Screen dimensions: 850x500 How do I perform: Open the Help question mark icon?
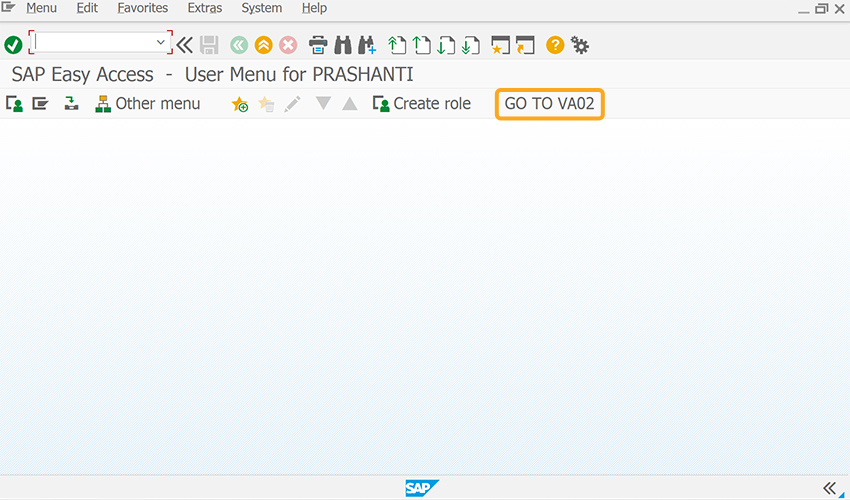pyautogui.click(x=555, y=45)
